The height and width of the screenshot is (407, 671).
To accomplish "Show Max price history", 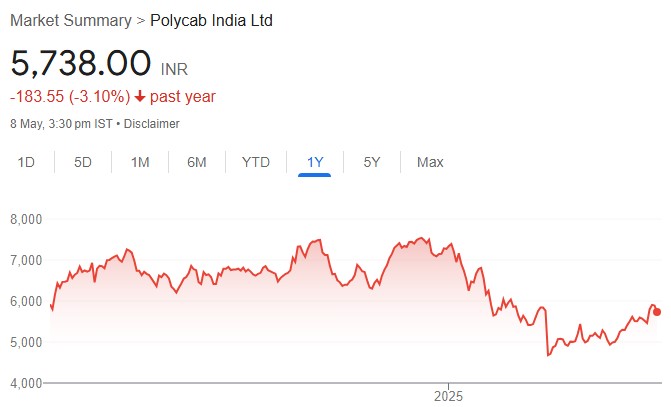I will click(x=430, y=162).
